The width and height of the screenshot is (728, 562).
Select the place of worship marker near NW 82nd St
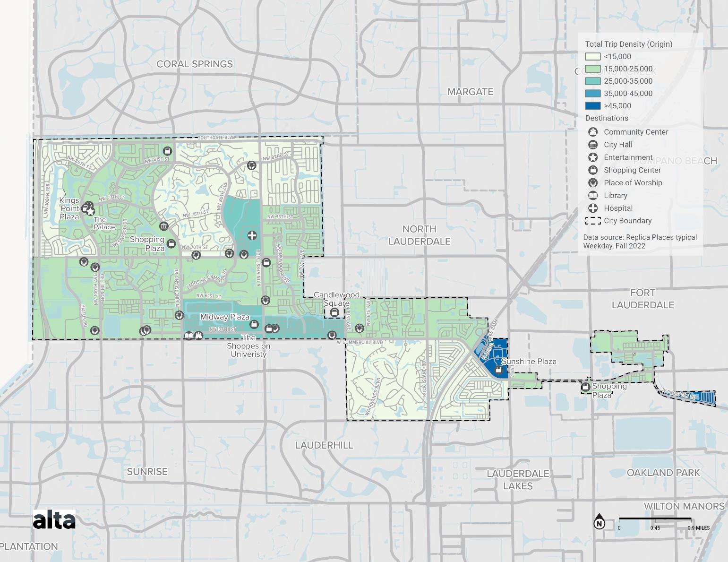pyautogui.click(x=251, y=165)
